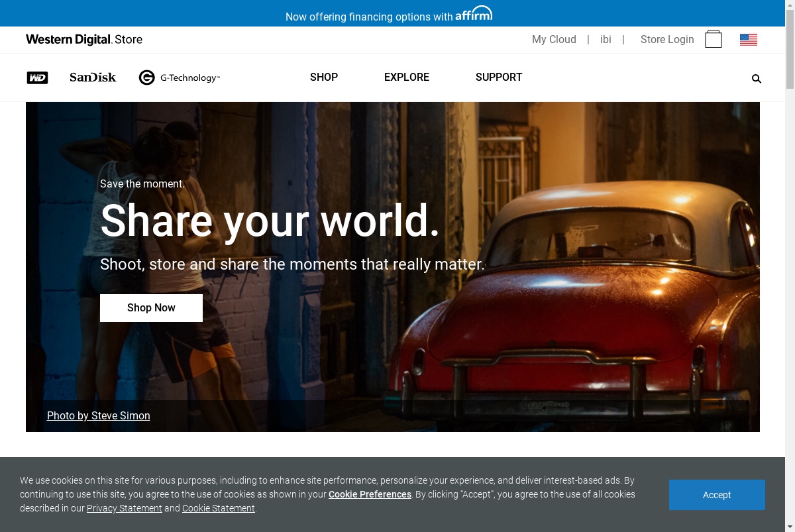Click the 'Save the moment.' text
The width and height of the screenshot is (795, 532).
(x=142, y=184)
